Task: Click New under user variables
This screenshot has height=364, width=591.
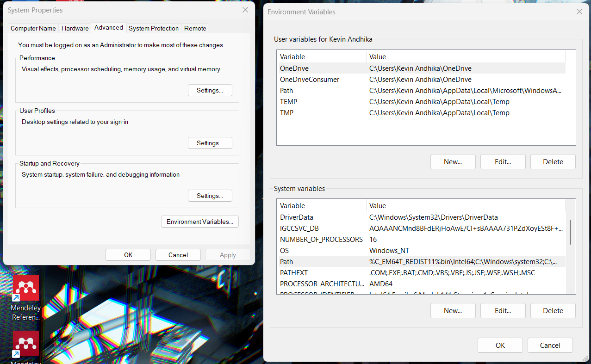Action: [x=453, y=162]
